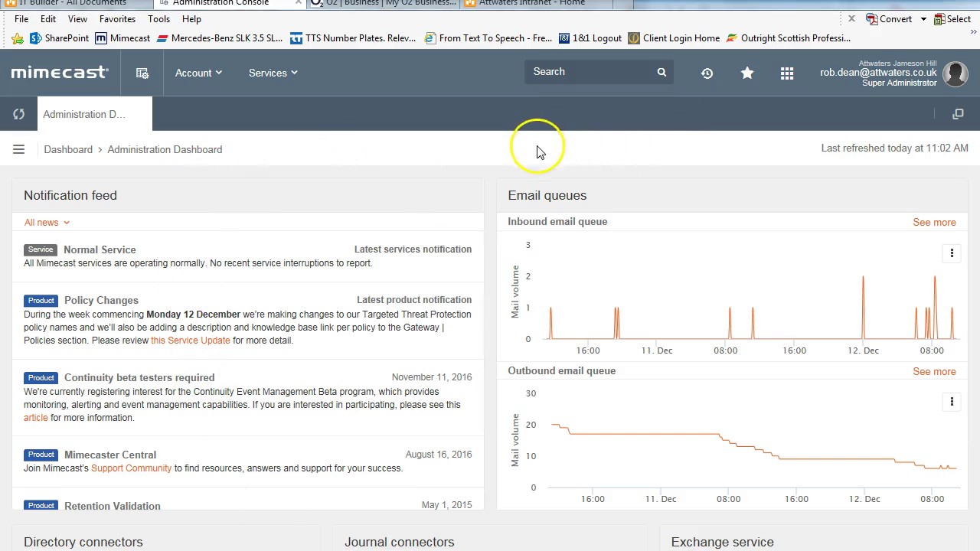Image resolution: width=980 pixels, height=551 pixels.
Task: Click the Normal Service notification title
Action: tap(100, 250)
